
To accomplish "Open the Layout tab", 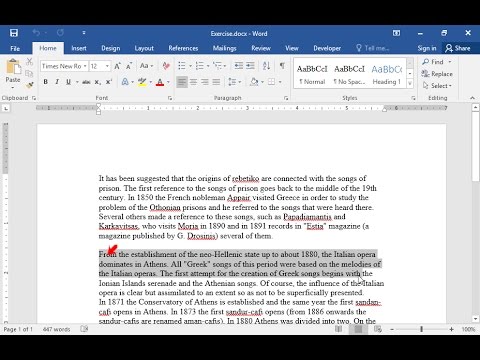I will tap(144, 48).
